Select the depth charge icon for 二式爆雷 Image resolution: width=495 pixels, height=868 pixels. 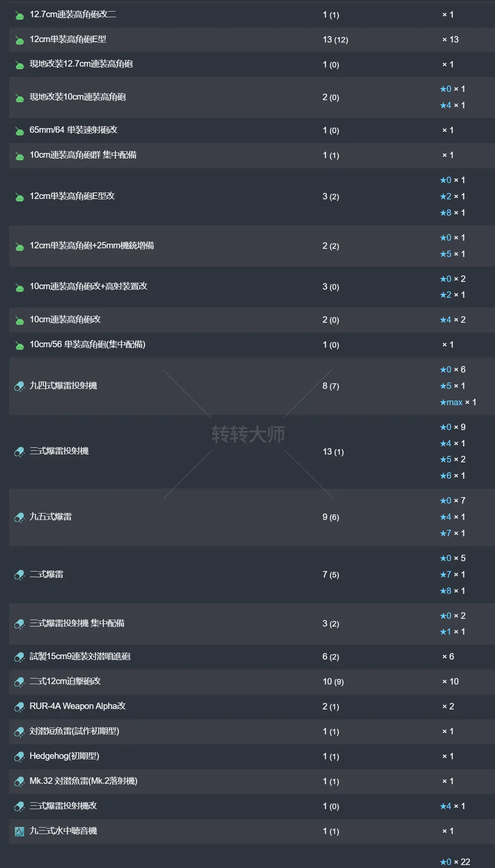click(18, 575)
